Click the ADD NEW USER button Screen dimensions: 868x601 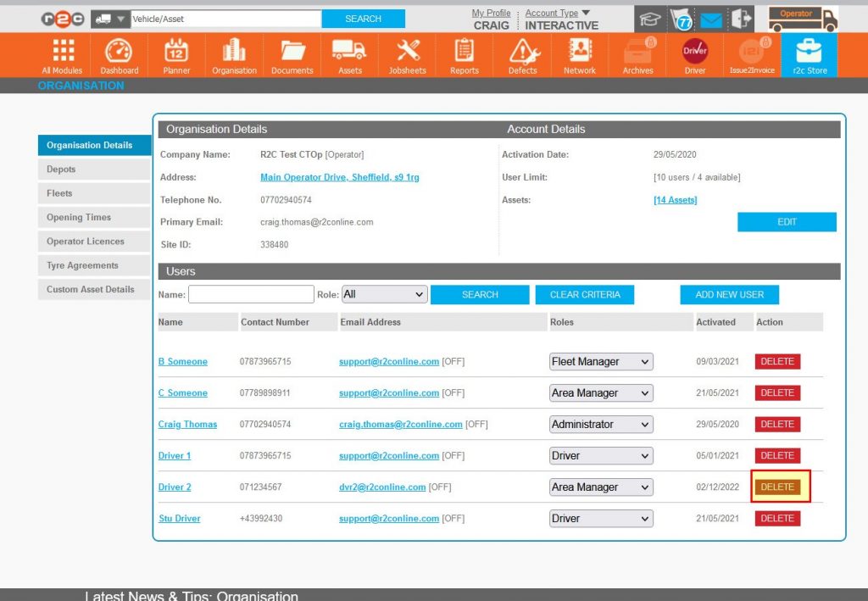[729, 294]
